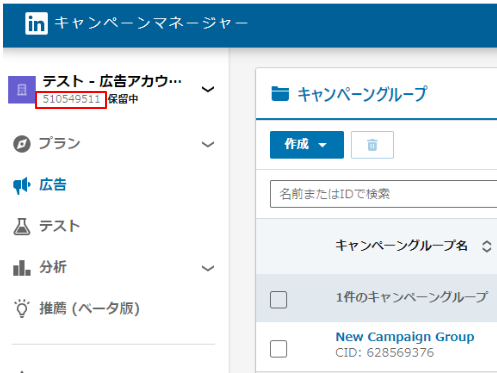
Task: Open the 作成 dropdown button
Action: pos(307,145)
